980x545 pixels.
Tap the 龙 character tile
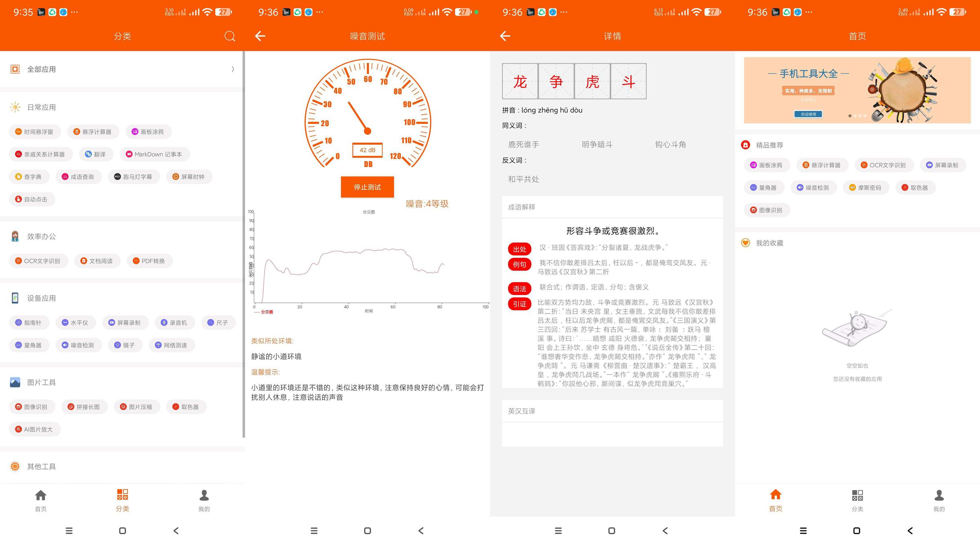click(x=520, y=82)
